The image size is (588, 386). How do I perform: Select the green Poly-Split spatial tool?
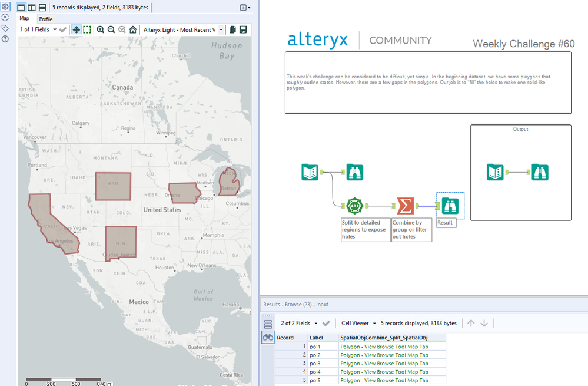(354, 206)
